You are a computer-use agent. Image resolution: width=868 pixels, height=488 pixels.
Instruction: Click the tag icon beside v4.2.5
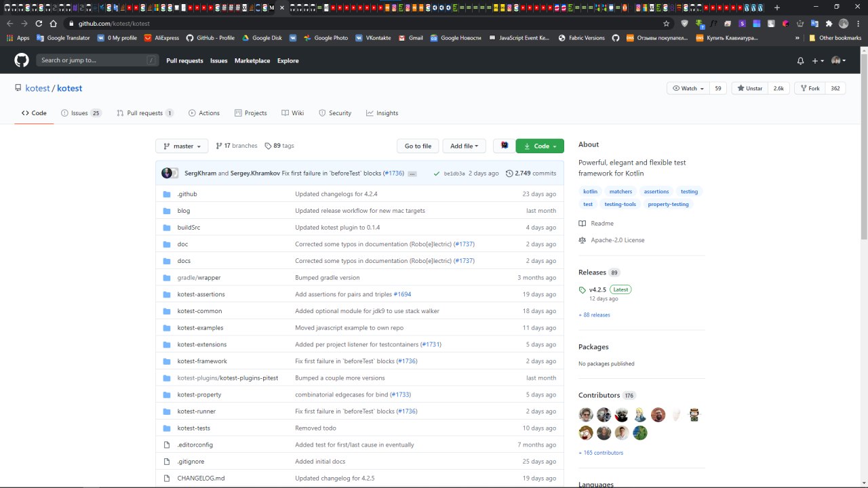click(583, 290)
